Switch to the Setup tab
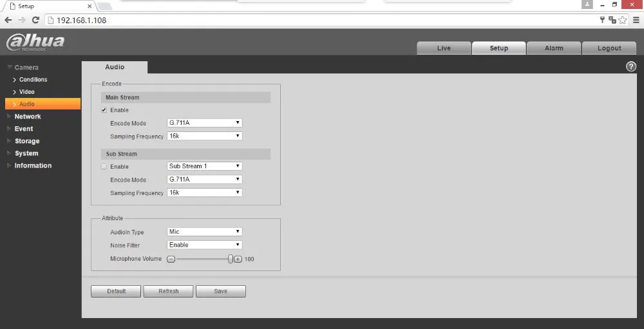The width and height of the screenshot is (644, 329). click(499, 48)
